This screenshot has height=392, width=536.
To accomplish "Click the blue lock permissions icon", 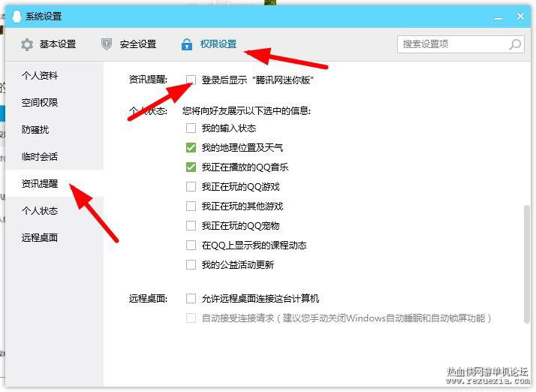I will (187, 44).
